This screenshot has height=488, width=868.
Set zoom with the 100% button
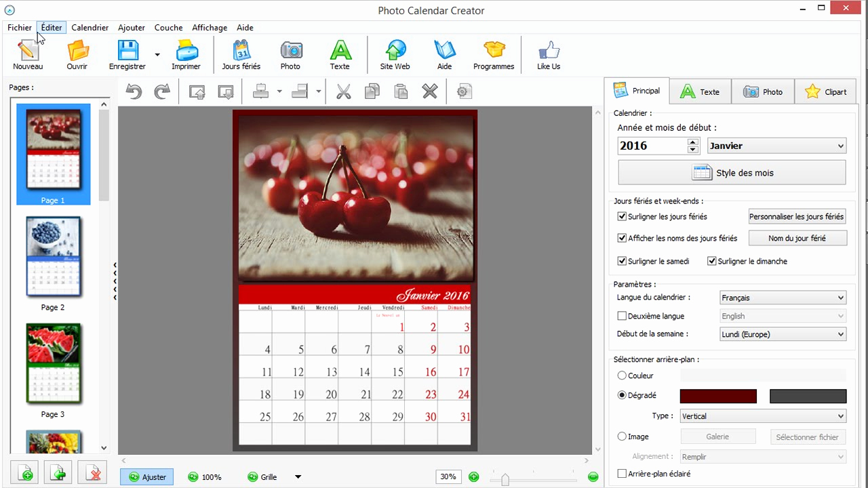(x=205, y=477)
